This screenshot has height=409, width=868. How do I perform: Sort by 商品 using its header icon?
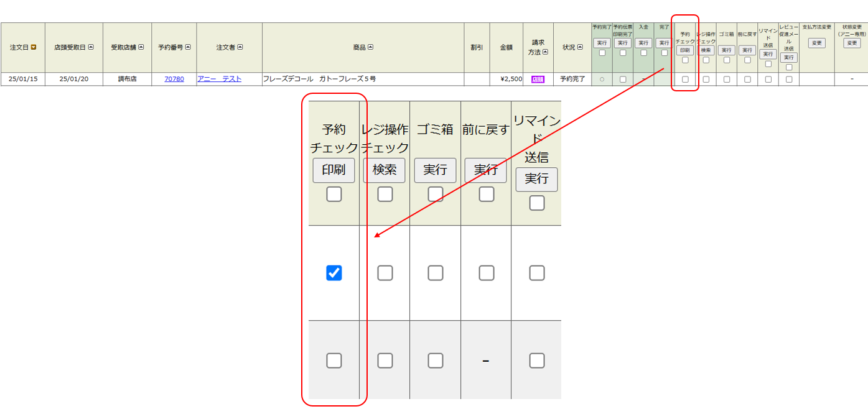[x=371, y=47]
